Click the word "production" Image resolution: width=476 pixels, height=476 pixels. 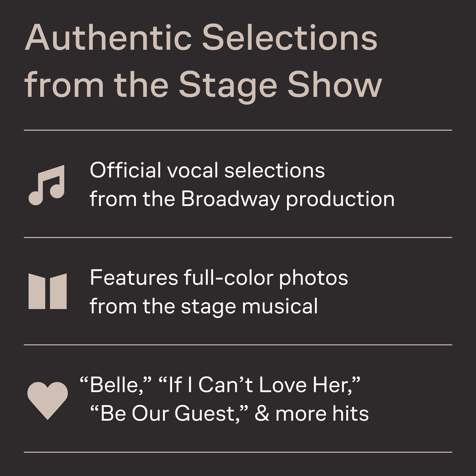(x=340, y=199)
